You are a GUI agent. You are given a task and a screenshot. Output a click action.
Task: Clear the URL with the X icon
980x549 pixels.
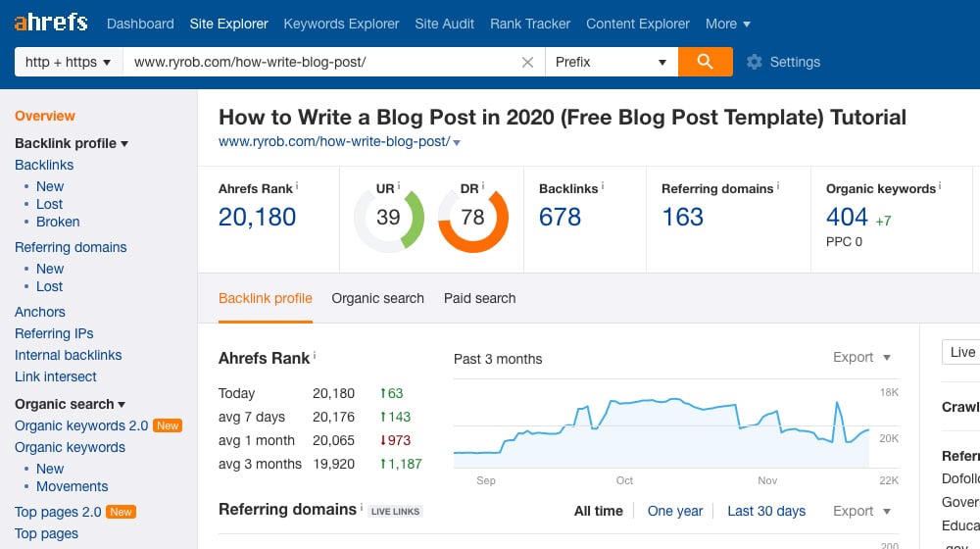coord(527,62)
